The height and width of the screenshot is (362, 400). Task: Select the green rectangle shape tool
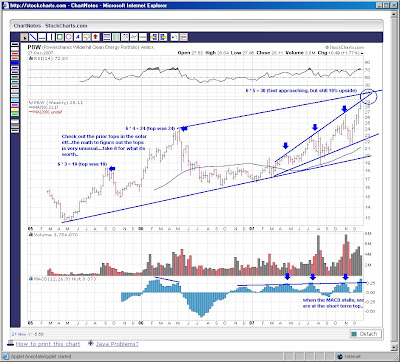(x=60, y=37)
